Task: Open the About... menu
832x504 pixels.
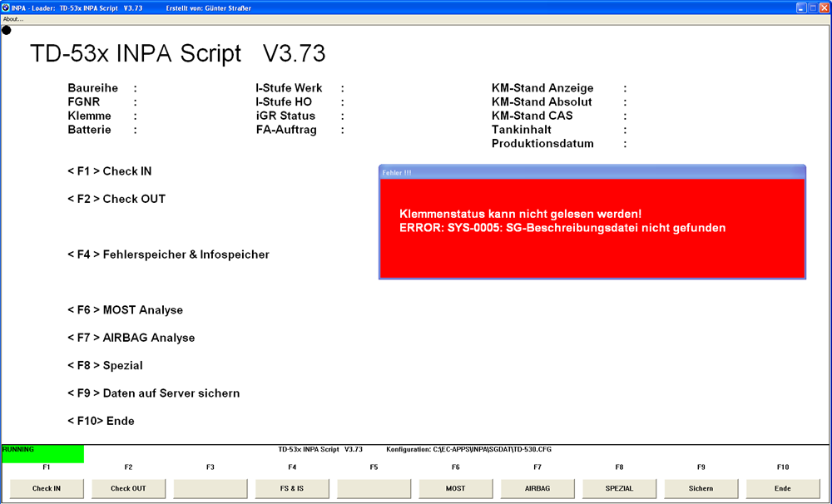Action: pos(13,19)
